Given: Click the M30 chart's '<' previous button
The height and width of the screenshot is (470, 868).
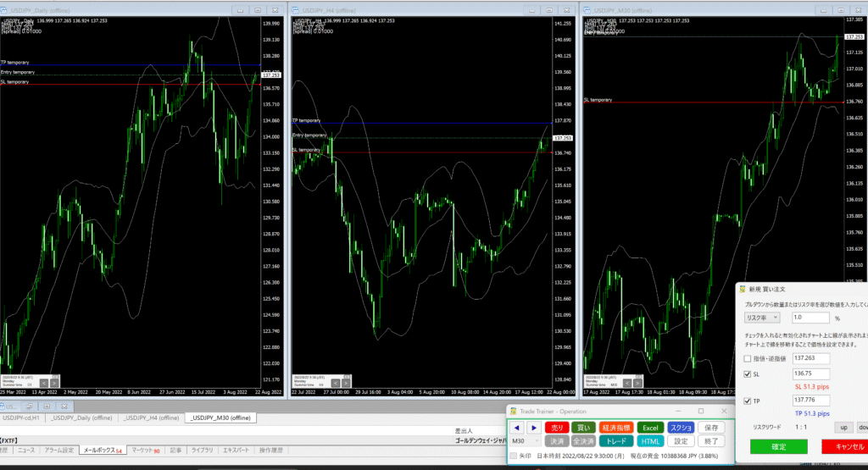Looking at the screenshot, I should click(627, 383).
